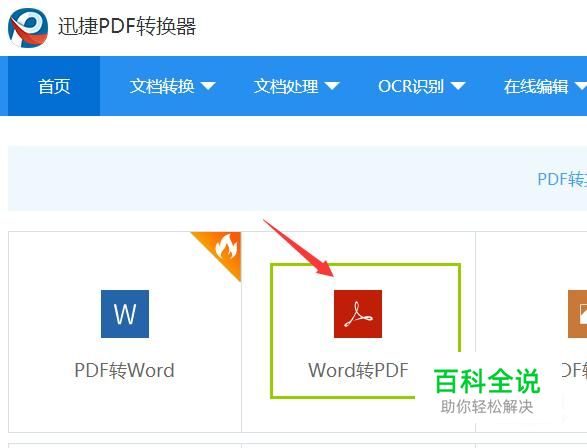587x448 pixels.
Task: Open the 首页 tab
Action: tap(54, 86)
